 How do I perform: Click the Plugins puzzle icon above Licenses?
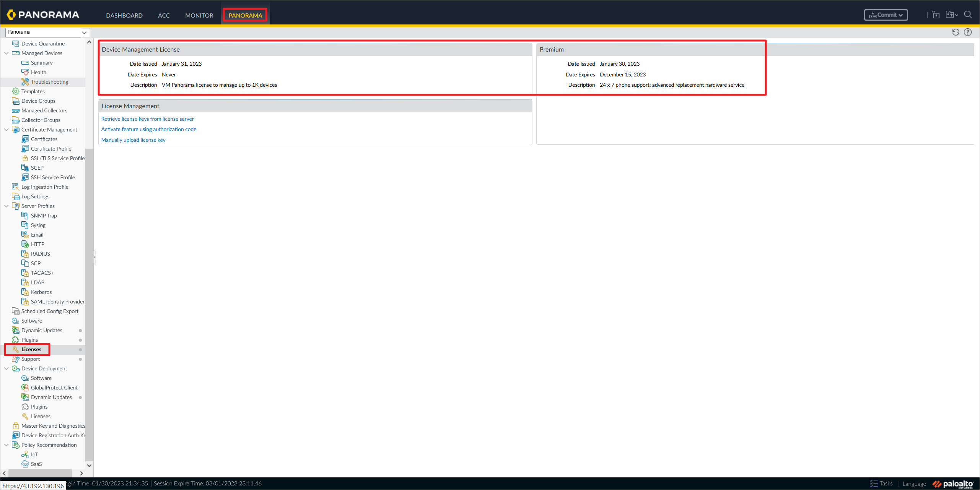[16, 340]
